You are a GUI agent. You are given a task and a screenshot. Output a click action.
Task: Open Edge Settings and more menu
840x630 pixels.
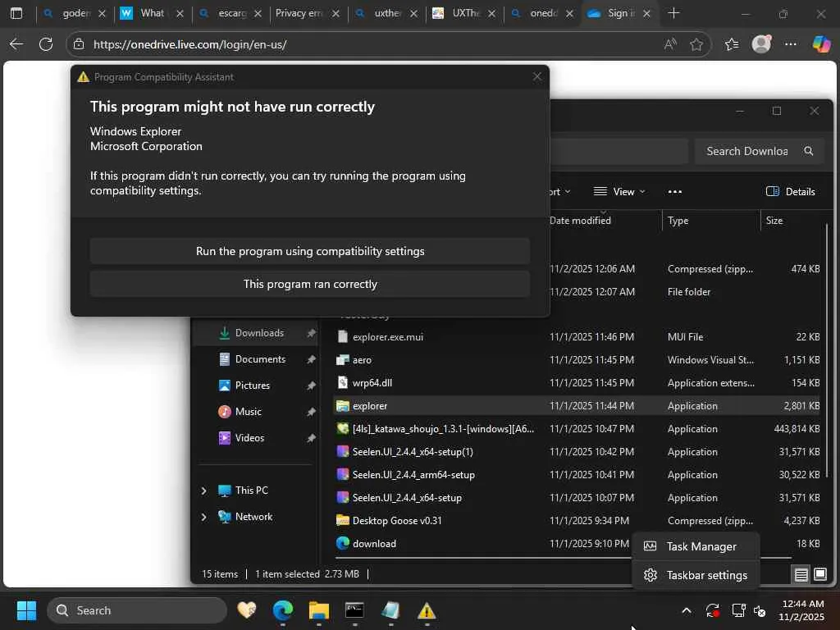tap(791, 44)
